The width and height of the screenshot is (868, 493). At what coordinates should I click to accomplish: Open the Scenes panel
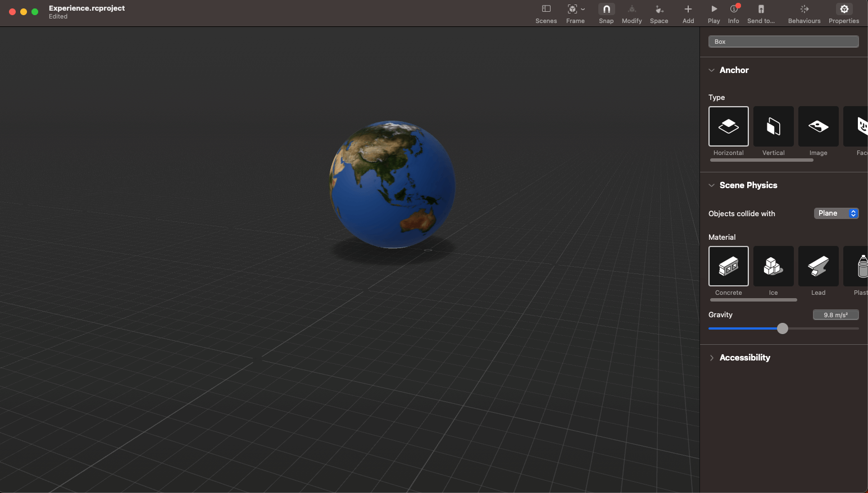(546, 9)
